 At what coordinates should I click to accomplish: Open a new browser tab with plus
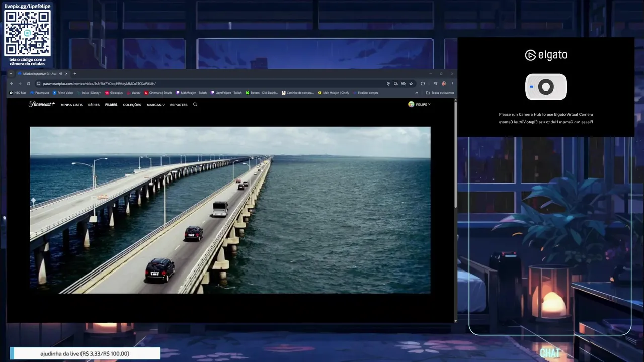tap(75, 74)
